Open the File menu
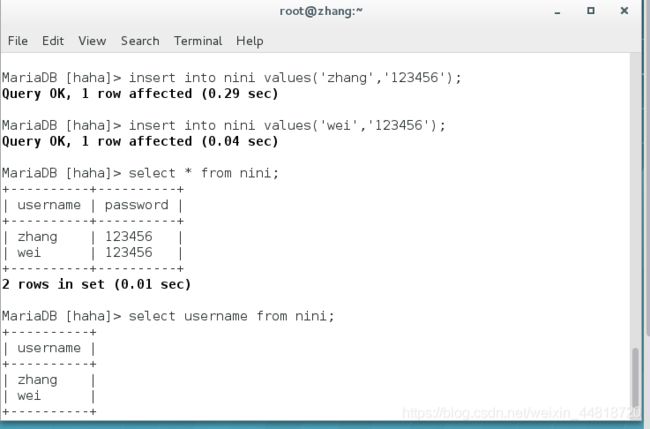This screenshot has width=650, height=429. click(18, 41)
